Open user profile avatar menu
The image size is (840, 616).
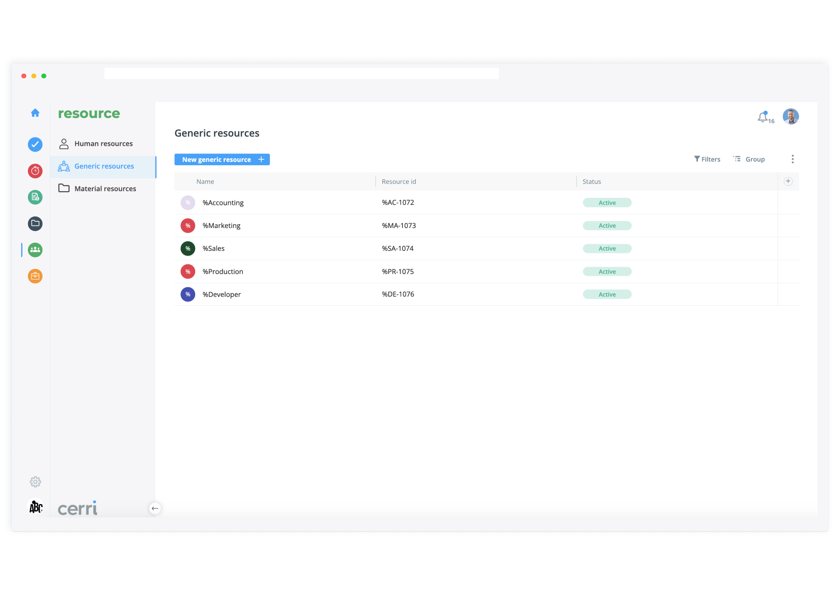pyautogui.click(x=791, y=117)
